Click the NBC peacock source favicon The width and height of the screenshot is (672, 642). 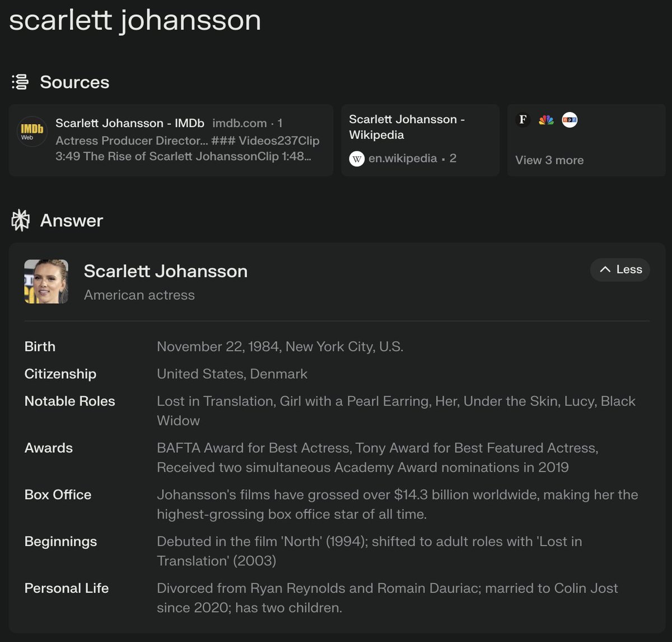pos(546,119)
